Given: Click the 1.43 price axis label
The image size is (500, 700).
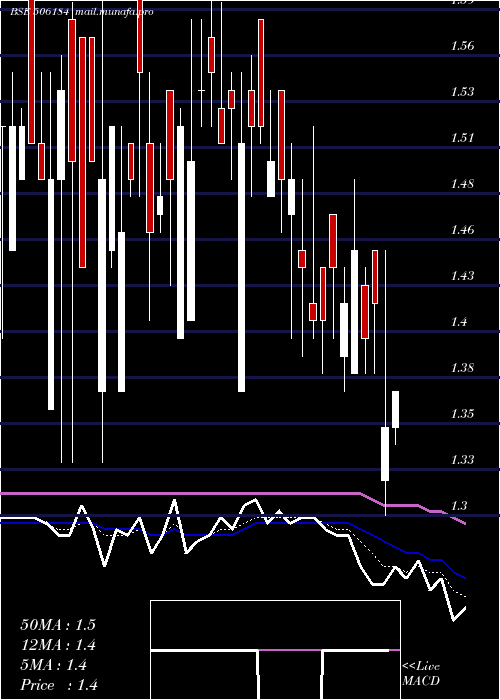Looking at the screenshot, I should point(462,275).
